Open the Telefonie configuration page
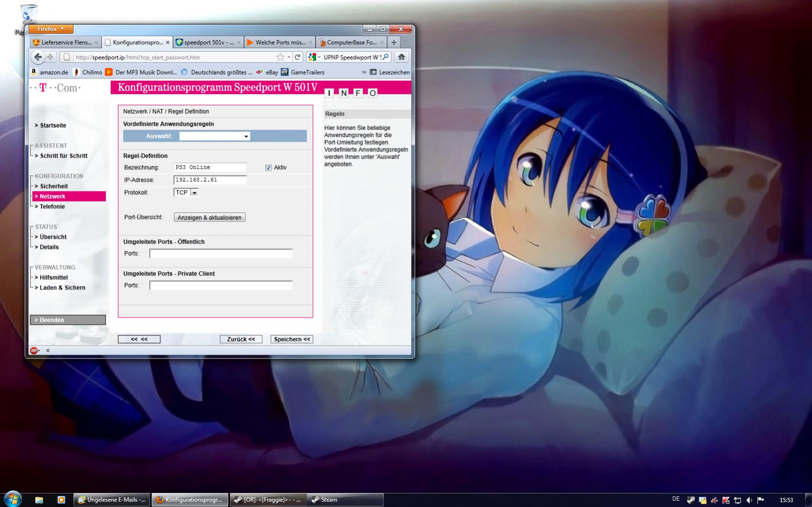812x507 pixels. (52, 207)
